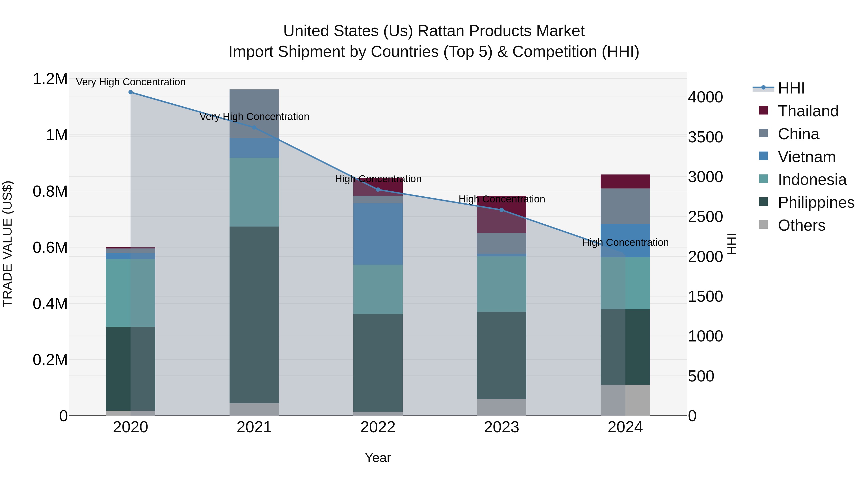Image resolution: width=868 pixels, height=488 pixels.
Task: Click the chart title 'United States (Us) Rattan Products Market'
Action: click(x=434, y=31)
